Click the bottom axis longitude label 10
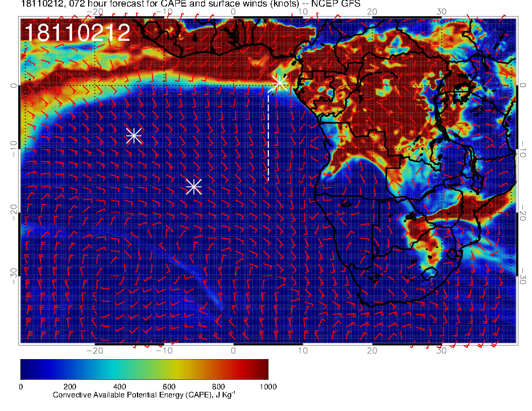 click(303, 351)
